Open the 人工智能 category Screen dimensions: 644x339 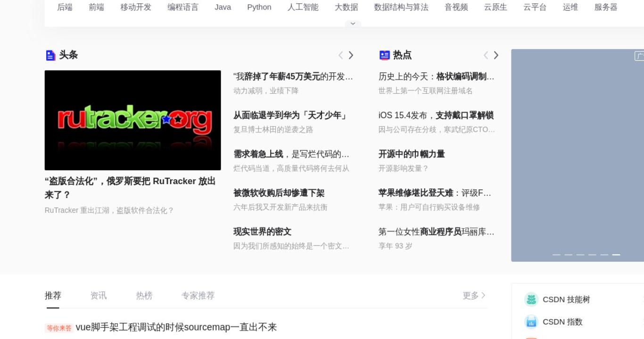tap(303, 7)
